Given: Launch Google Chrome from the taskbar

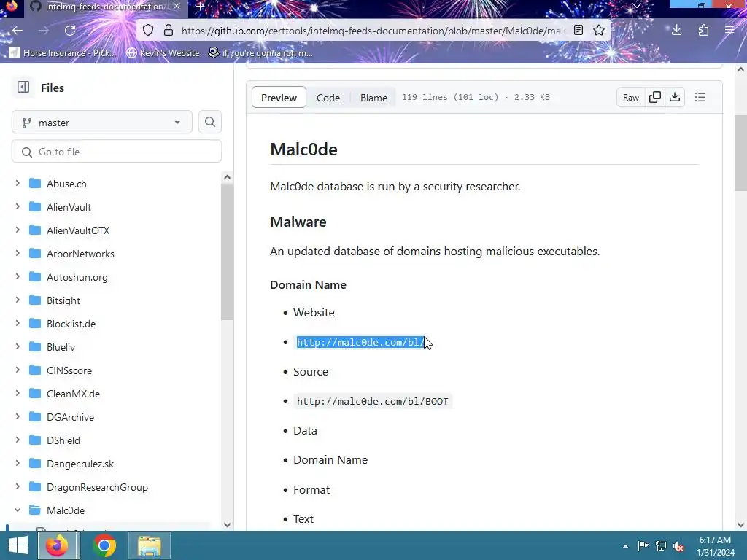Looking at the screenshot, I should (105, 545).
